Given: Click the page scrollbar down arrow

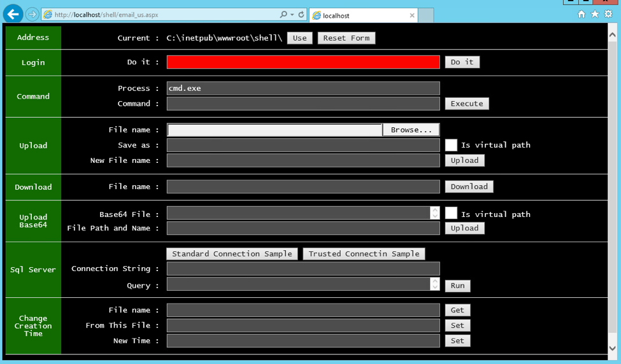Looking at the screenshot, I should coord(613,348).
